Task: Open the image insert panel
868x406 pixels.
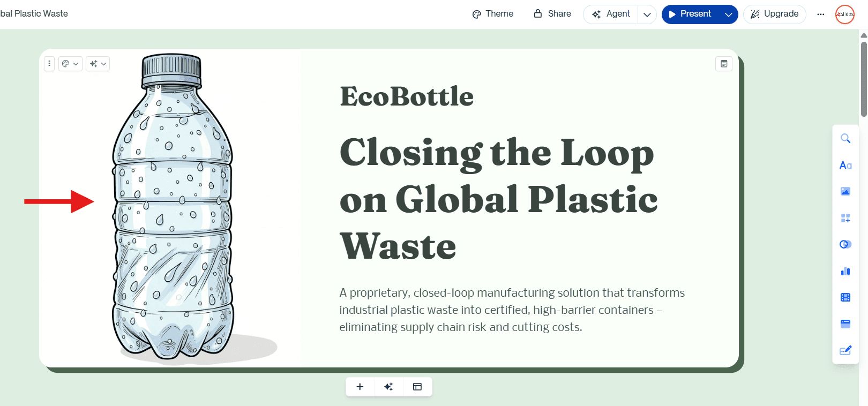Action: 845,192
